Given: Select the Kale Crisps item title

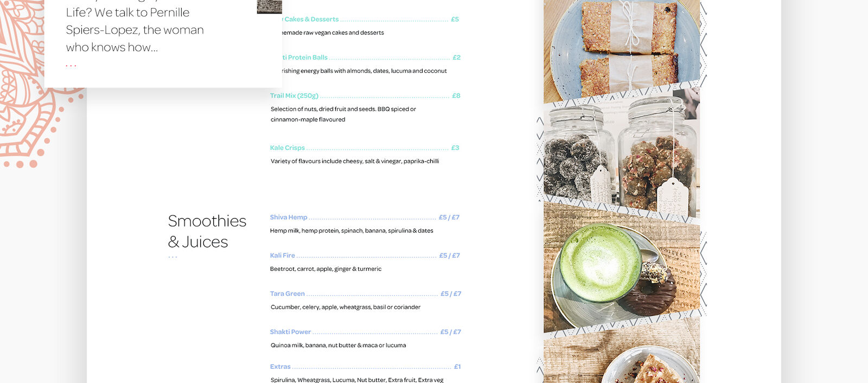Looking at the screenshot, I should [288, 148].
